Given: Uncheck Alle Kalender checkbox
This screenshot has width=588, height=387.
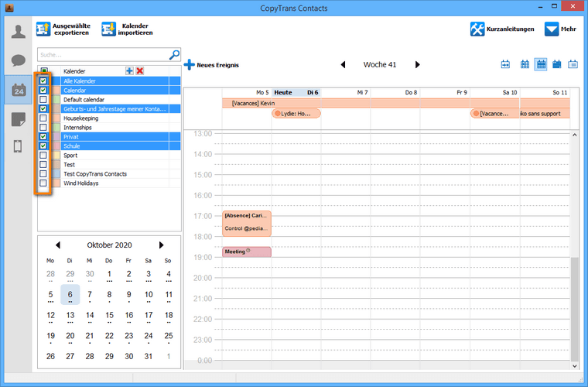Looking at the screenshot, I should pyautogui.click(x=43, y=80).
